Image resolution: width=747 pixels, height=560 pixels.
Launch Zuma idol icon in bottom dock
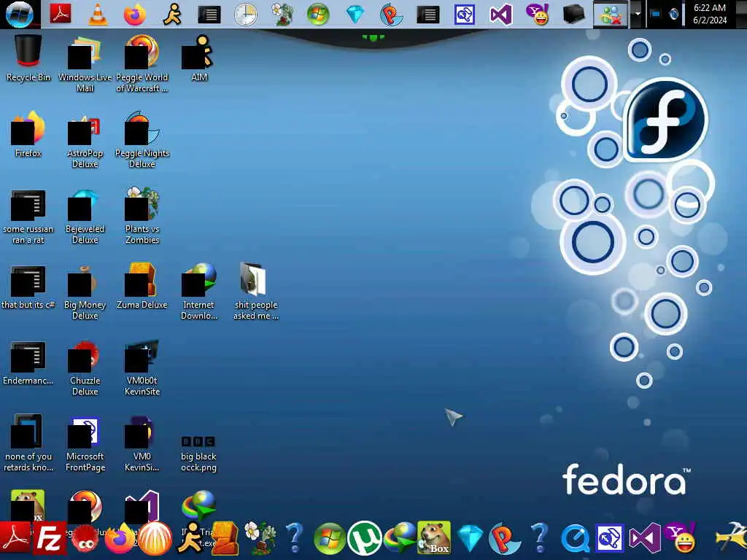(x=225, y=539)
